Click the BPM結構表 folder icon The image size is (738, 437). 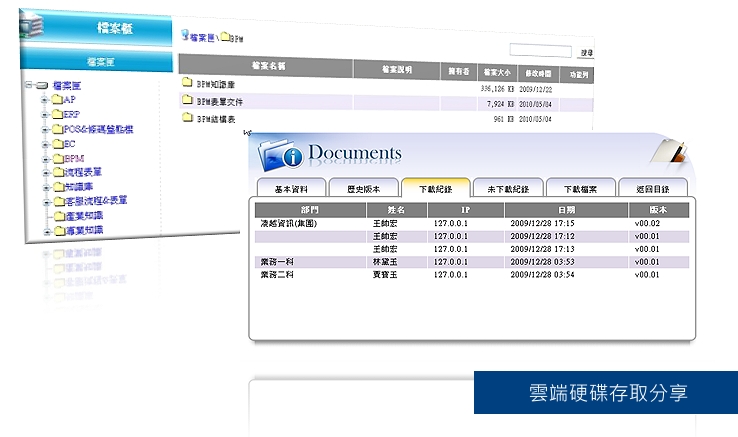[186, 119]
